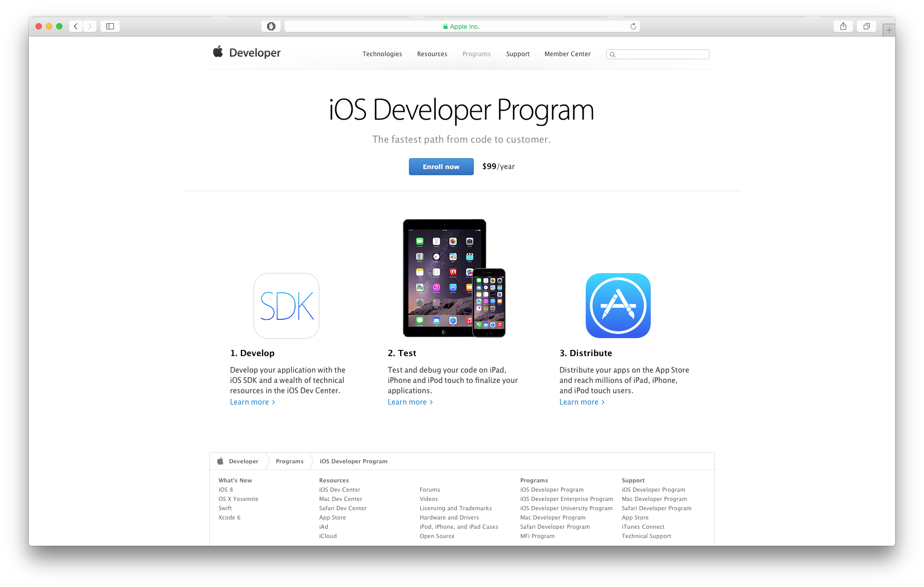Click the search magnifier icon
Image resolution: width=924 pixels, height=587 pixels.
click(x=613, y=55)
